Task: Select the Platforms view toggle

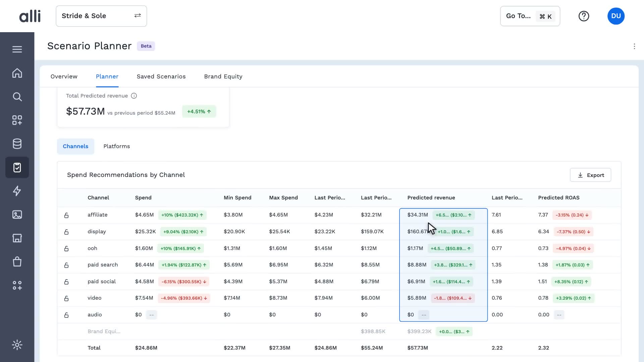Action: (116, 146)
